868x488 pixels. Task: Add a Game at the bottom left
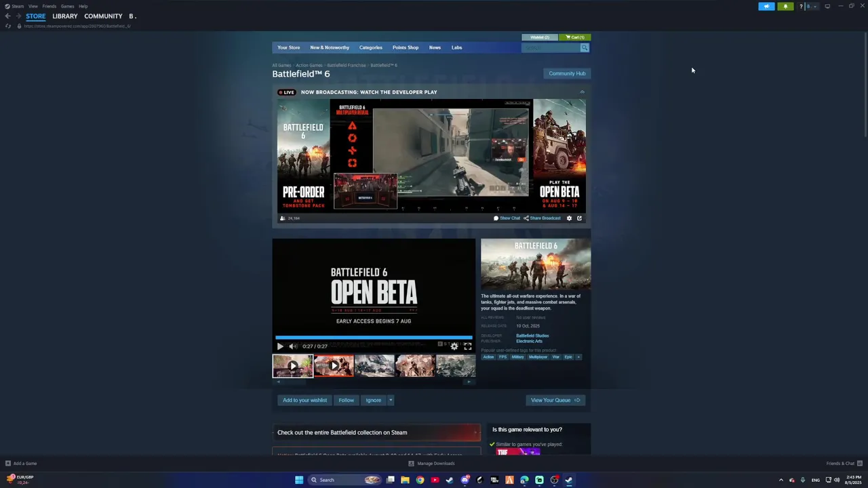[21, 464]
